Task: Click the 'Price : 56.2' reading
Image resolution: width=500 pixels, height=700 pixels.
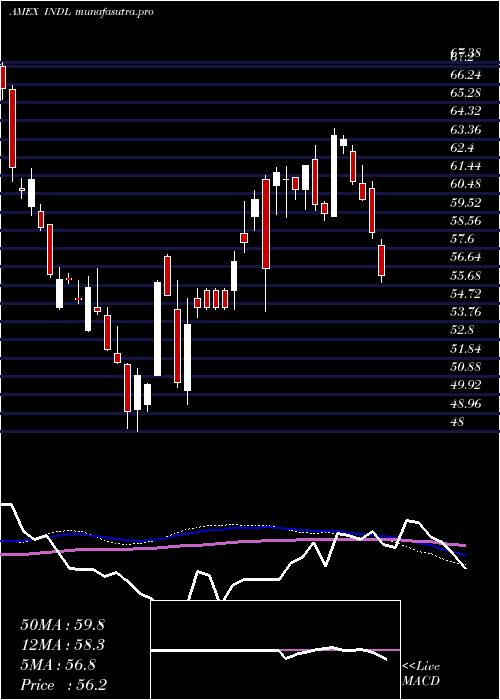Action: pyautogui.click(x=63, y=685)
